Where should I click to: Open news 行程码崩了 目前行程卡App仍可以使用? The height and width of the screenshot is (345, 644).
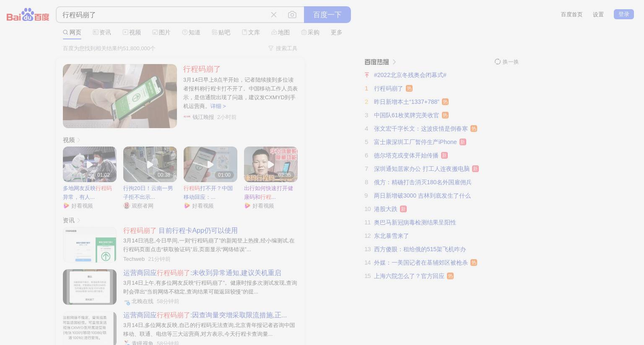pos(180,230)
